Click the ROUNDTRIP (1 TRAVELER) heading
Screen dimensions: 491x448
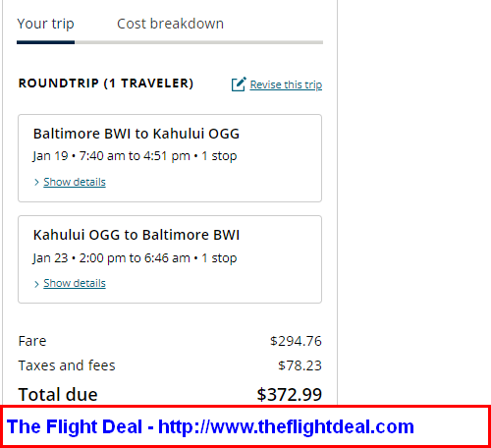click(106, 84)
